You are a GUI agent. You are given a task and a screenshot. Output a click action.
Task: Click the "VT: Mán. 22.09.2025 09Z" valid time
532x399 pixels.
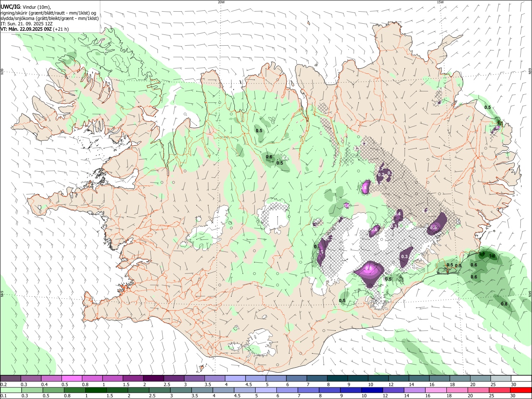(x=26, y=29)
